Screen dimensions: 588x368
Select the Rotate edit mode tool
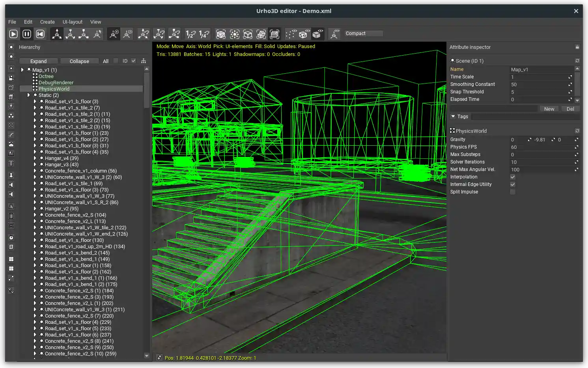tap(70, 34)
